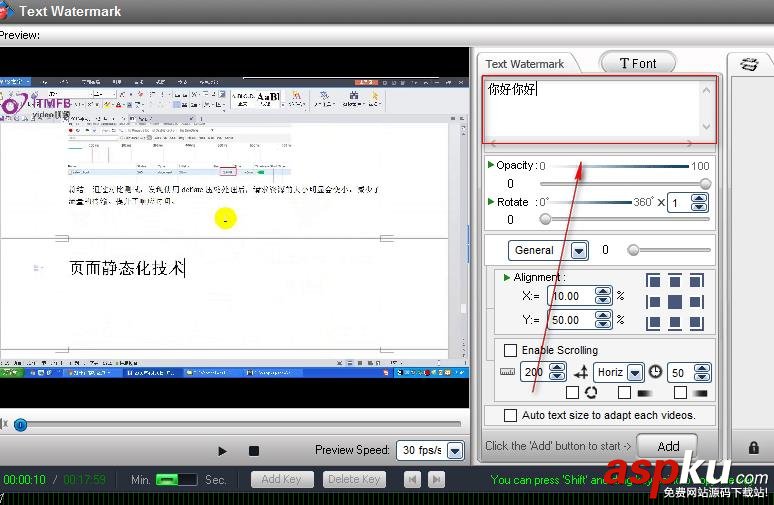Select bottom-left alignment position icon
Viewport: 774px width, 505px height.
[653, 323]
